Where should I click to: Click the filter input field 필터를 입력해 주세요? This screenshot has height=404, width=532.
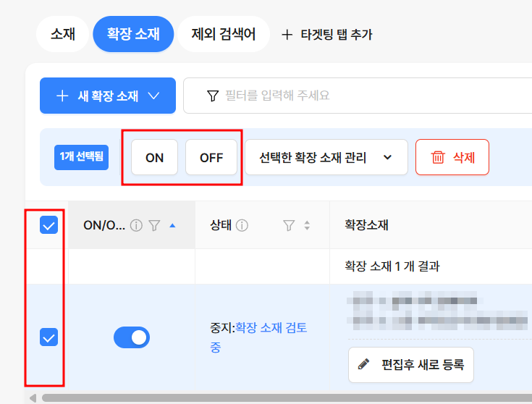click(x=358, y=96)
